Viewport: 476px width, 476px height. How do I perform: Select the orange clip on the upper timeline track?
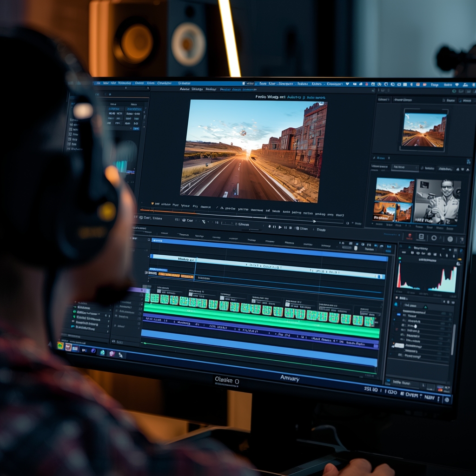coord(176,275)
